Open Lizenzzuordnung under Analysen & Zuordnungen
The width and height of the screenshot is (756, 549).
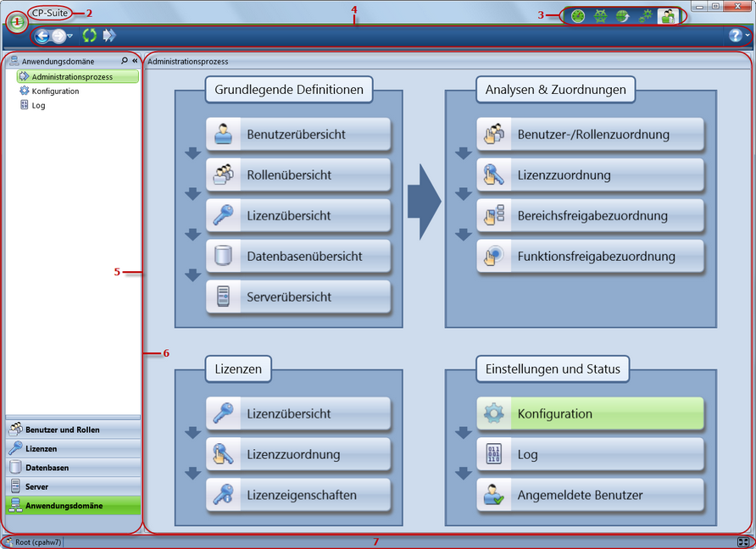click(590, 175)
